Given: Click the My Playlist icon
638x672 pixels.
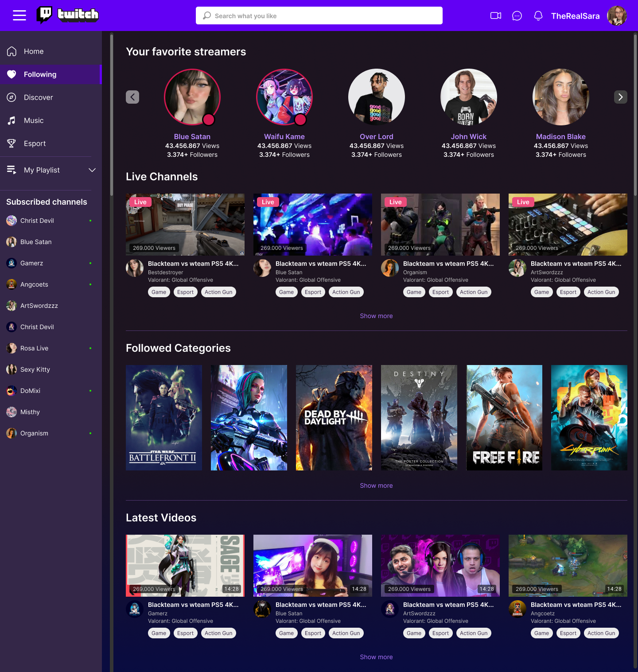Looking at the screenshot, I should [12, 170].
